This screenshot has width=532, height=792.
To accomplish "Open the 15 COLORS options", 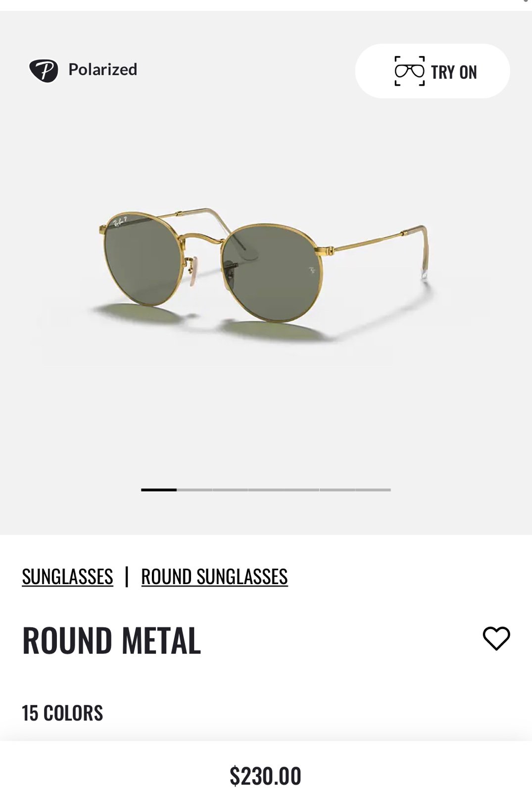I will (62, 713).
